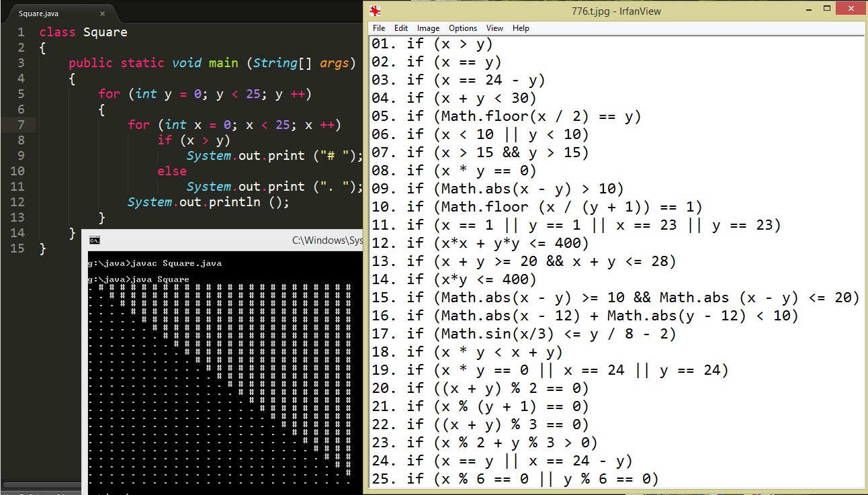Open the Options menu in IrfanView
Viewport: 868px width, 495px height.
(x=463, y=28)
